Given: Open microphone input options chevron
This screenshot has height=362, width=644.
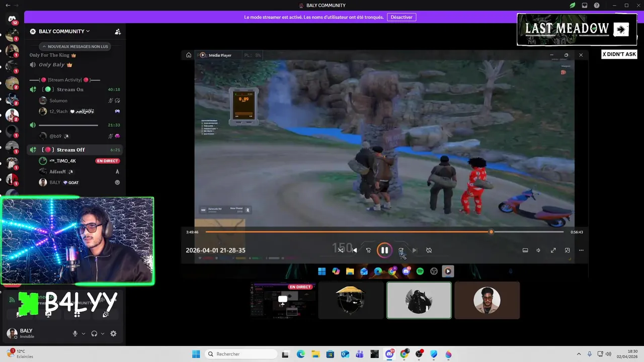Looking at the screenshot, I should pyautogui.click(x=84, y=333).
